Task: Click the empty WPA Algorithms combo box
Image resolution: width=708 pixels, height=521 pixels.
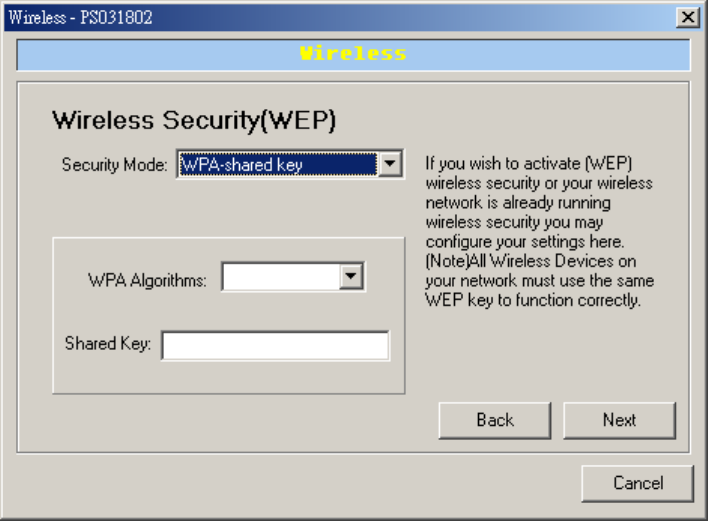Action: coord(281,277)
